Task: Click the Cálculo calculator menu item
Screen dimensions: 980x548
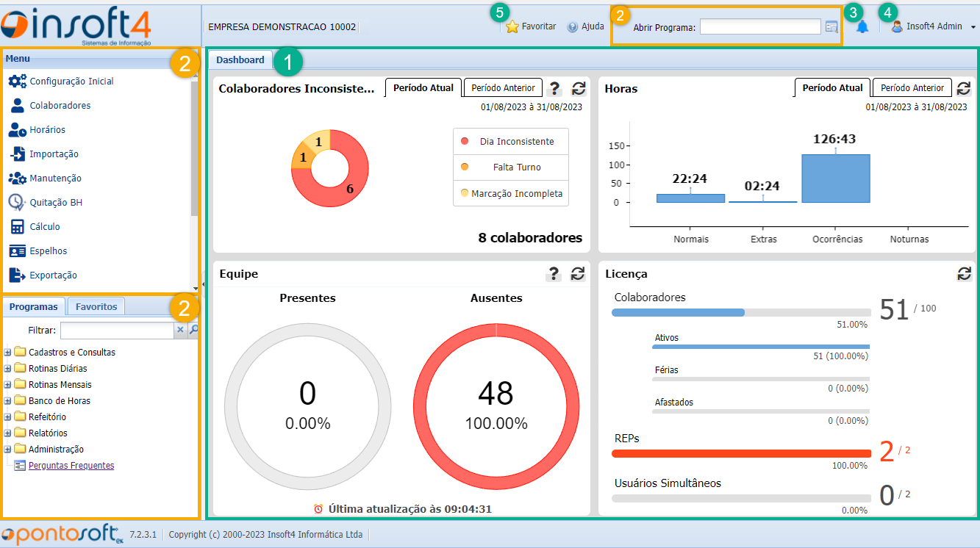Action: click(45, 227)
